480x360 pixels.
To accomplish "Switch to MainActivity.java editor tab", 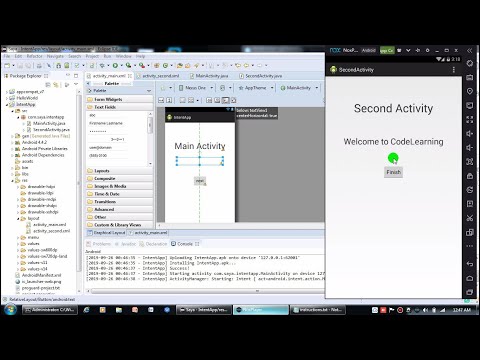I will coord(212,76).
